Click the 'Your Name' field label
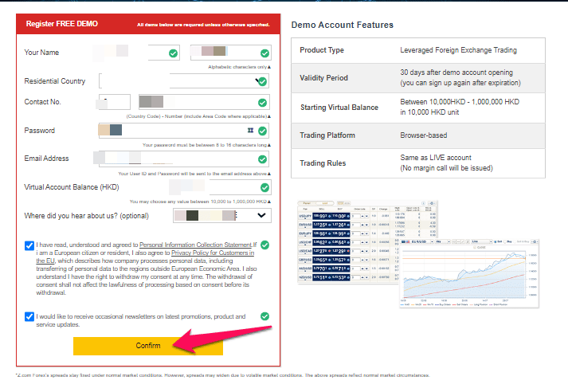Image resolution: width=568 pixels, height=392 pixels. coord(41,52)
